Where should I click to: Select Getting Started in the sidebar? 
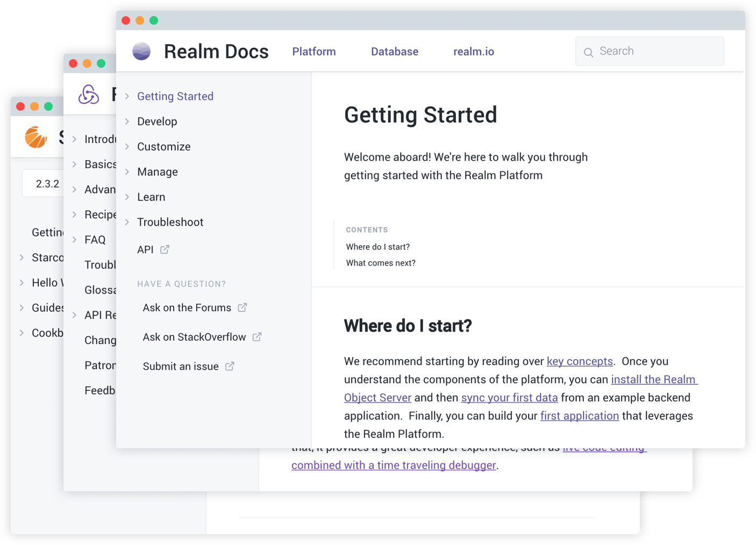175,96
